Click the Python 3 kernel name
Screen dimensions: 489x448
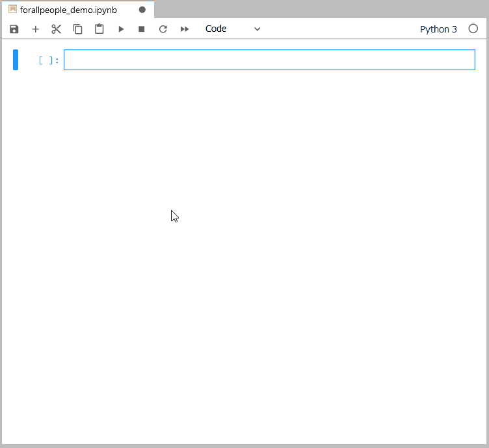pos(438,29)
